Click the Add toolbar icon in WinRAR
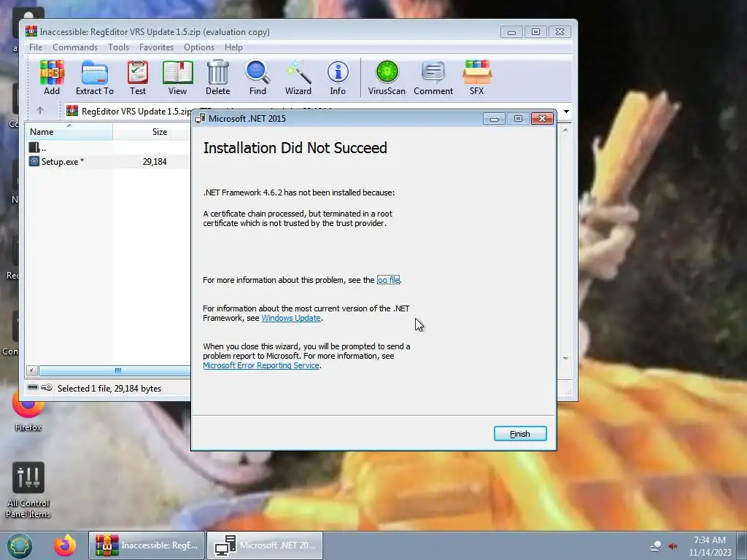 pyautogui.click(x=52, y=77)
